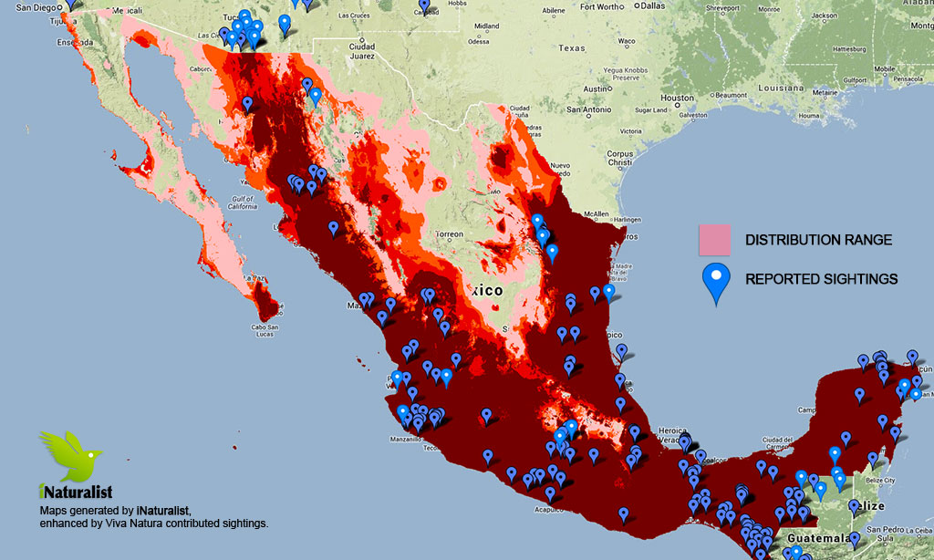
Task: Click the San Antonio city label
Action: point(588,109)
